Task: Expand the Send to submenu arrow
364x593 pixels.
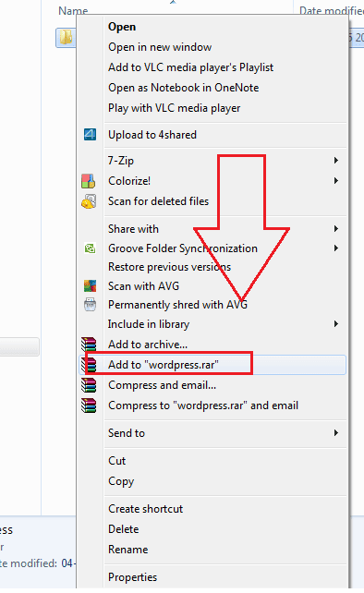Action: [336, 433]
